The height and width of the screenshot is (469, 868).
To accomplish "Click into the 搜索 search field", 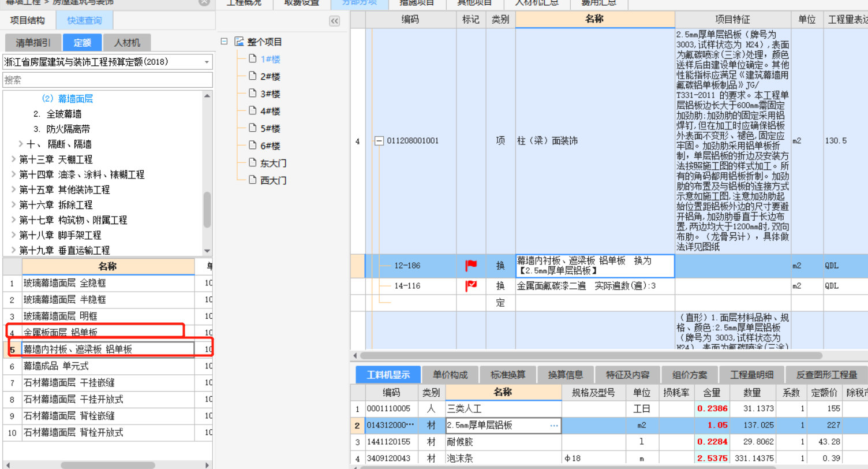I will [107, 80].
